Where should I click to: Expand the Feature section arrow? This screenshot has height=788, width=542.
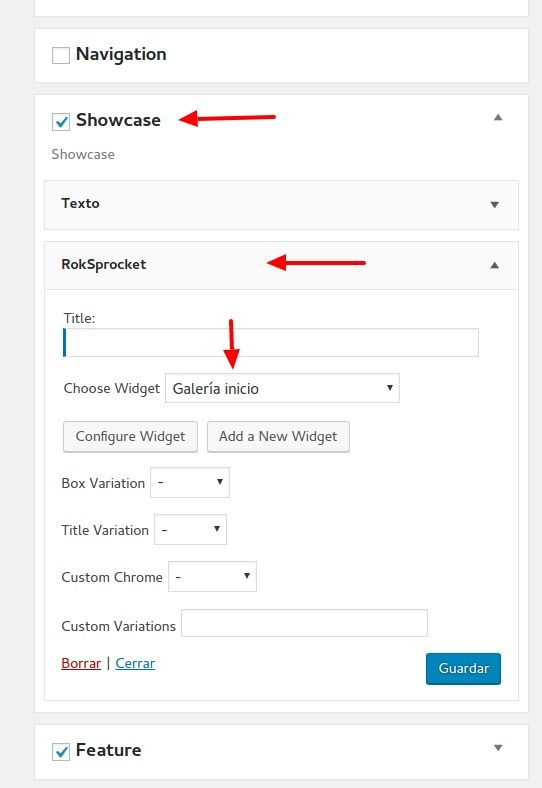click(498, 748)
